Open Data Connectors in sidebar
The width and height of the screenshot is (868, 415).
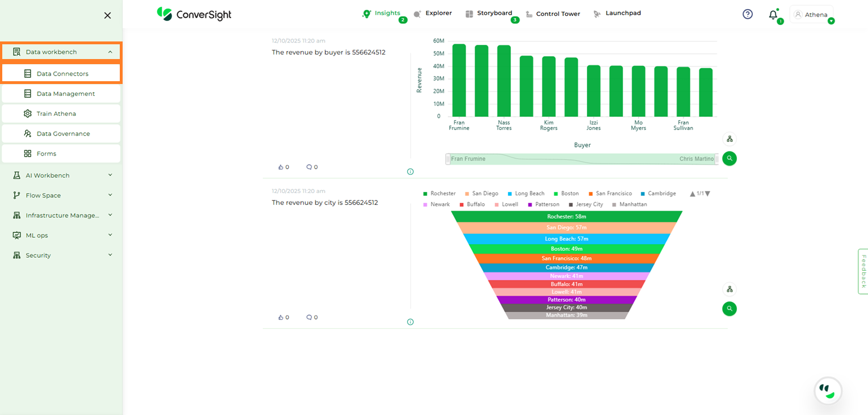[x=61, y=74]
